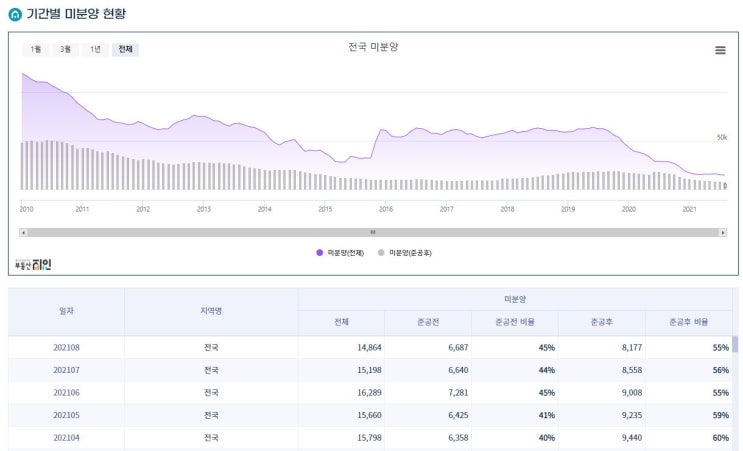Click the 준공전 비율 column header
This screenshot has width=743, height=451.
[x=515, y=322]
